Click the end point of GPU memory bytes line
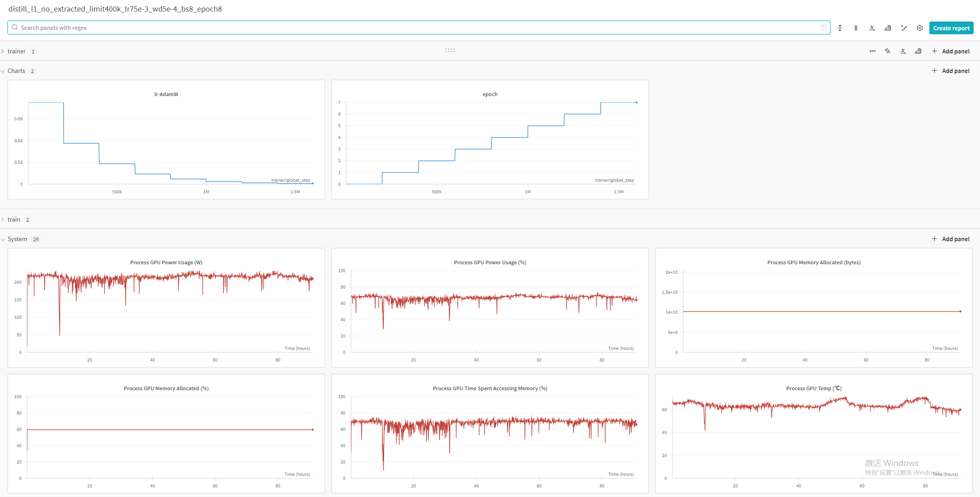 960,311
